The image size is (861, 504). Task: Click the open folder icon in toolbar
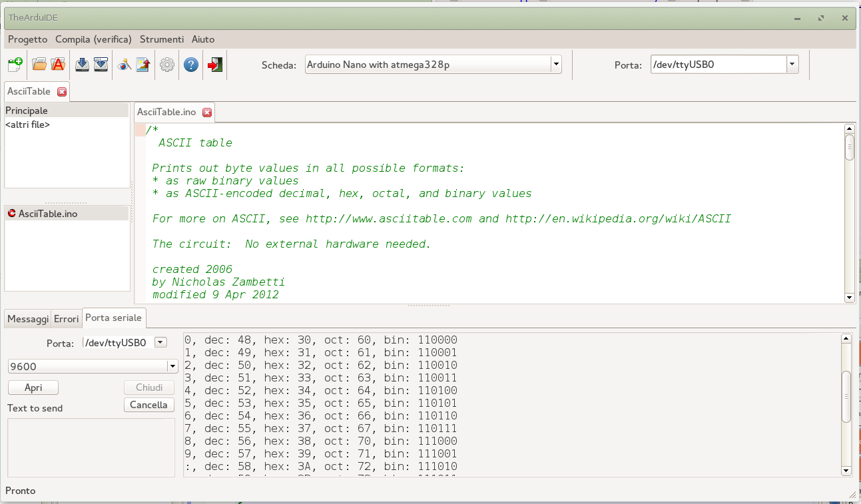[39, 65]
